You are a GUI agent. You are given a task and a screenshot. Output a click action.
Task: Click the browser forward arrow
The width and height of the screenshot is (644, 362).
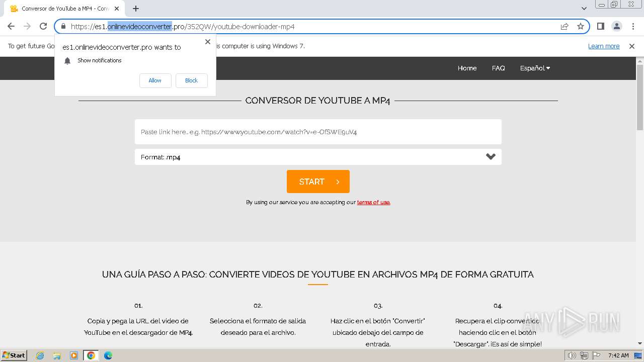[27, 26]
